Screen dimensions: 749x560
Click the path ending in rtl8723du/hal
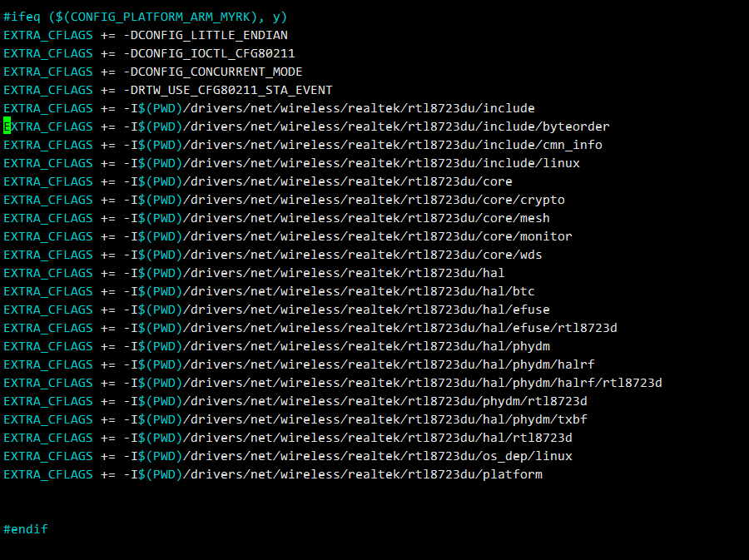pos(314,273)
